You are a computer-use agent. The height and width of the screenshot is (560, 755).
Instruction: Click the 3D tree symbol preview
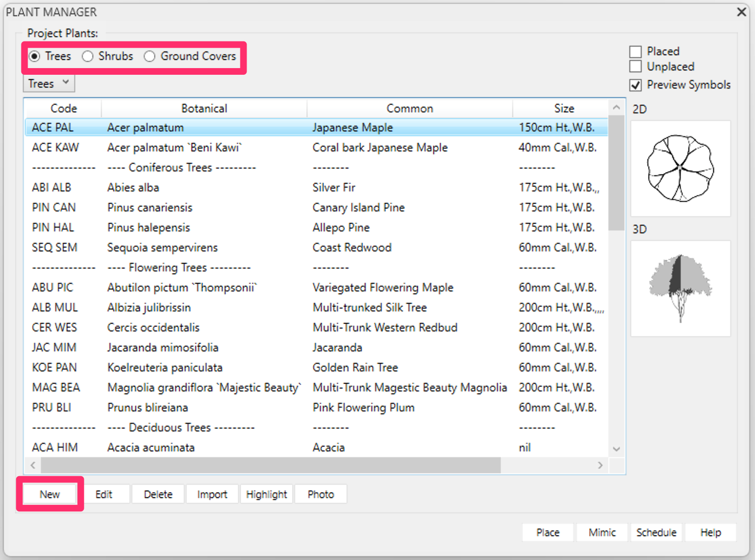pyautogui.click(x=681, y=289)
